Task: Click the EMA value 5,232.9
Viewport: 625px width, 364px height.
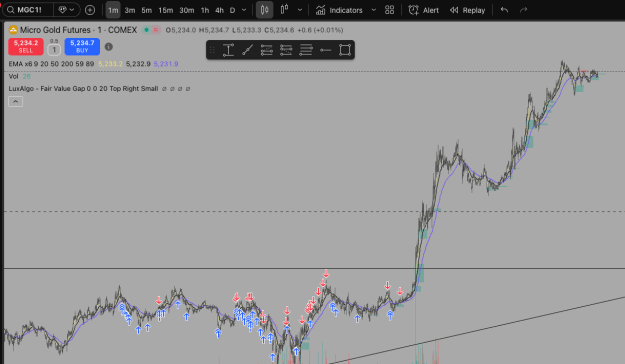Action: point(138,64)
